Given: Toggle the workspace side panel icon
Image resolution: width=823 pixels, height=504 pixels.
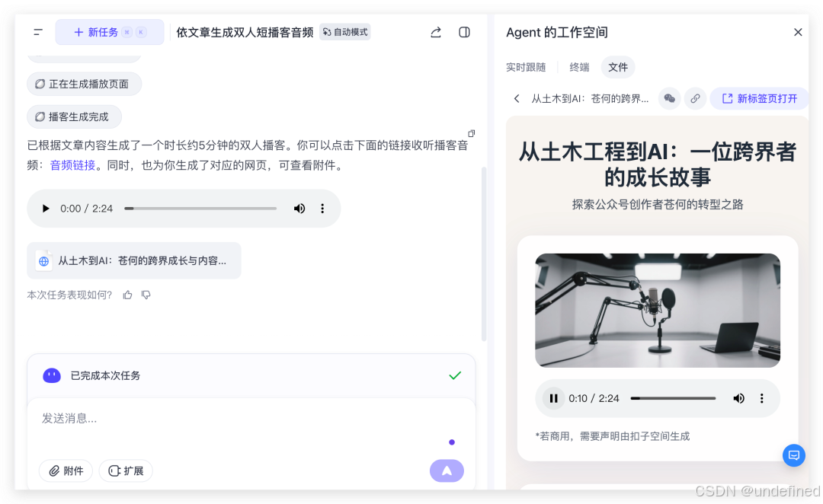Looking at the screenshot, I should click(x=465, y=33).
